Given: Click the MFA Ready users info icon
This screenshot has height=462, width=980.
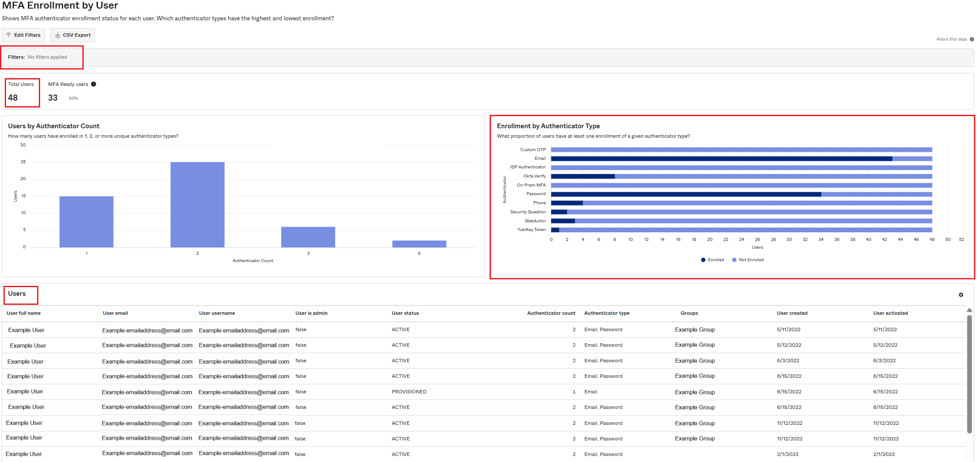Looking at the screenshot, I should (94, 84).
